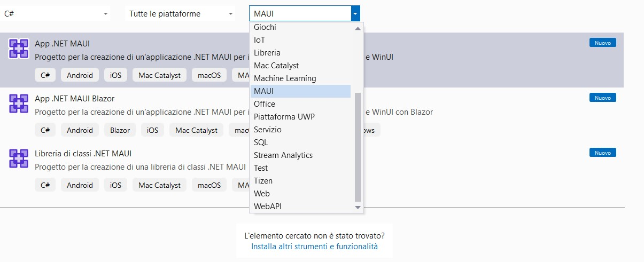Click the Libreria di classi .NET MAUI icon

[x=19, y=158]
